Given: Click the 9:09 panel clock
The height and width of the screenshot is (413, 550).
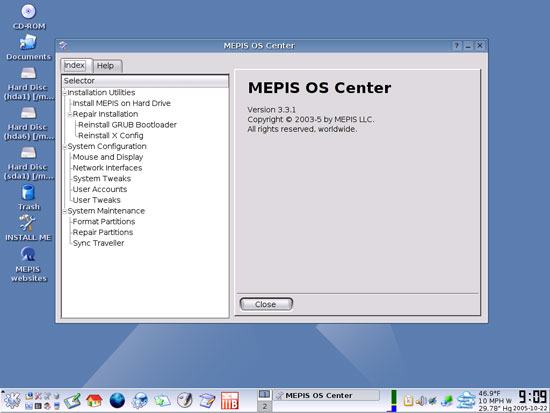Looking at the screenshot, I should click(532, 397).
